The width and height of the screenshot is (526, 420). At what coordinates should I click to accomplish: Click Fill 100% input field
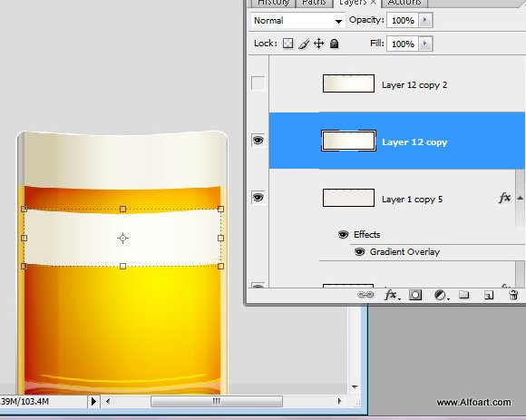[x=403, y=44]
